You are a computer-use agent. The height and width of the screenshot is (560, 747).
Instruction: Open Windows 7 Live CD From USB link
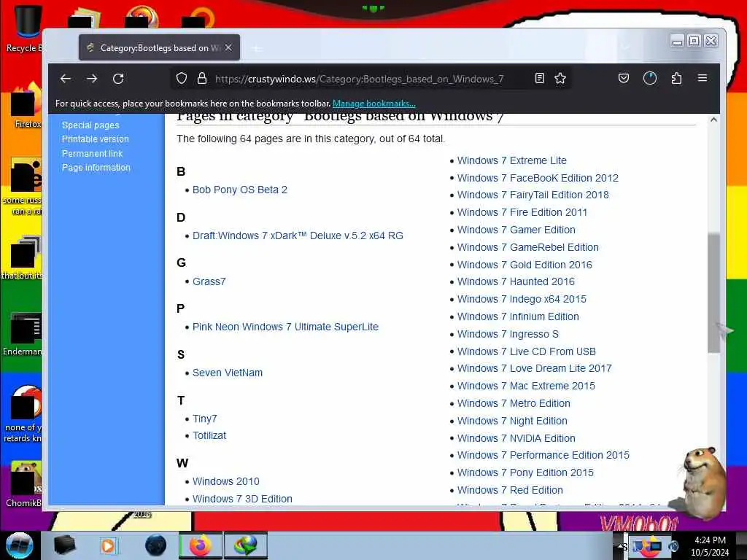click(527, 351)
